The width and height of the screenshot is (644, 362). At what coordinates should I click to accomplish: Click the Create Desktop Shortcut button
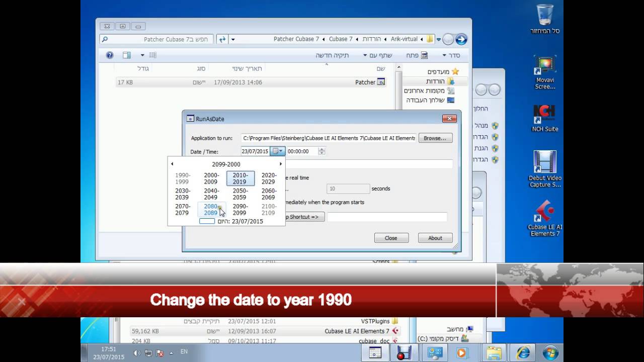pos(305,217)
